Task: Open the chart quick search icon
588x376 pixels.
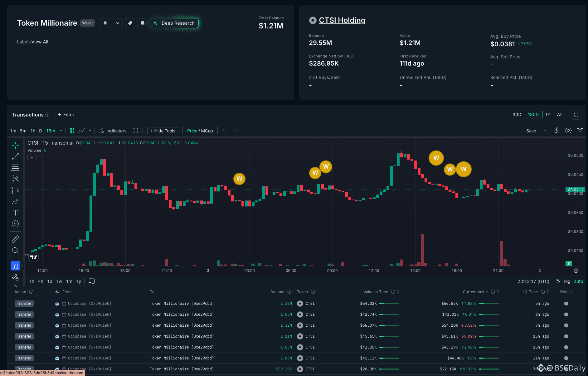Action: (x=556, y=131)
